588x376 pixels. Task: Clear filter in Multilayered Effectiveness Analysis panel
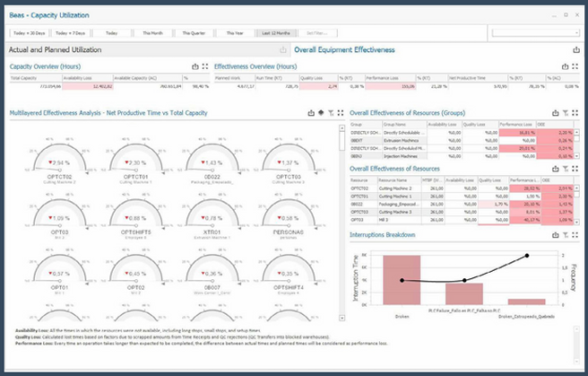point(331,112)
